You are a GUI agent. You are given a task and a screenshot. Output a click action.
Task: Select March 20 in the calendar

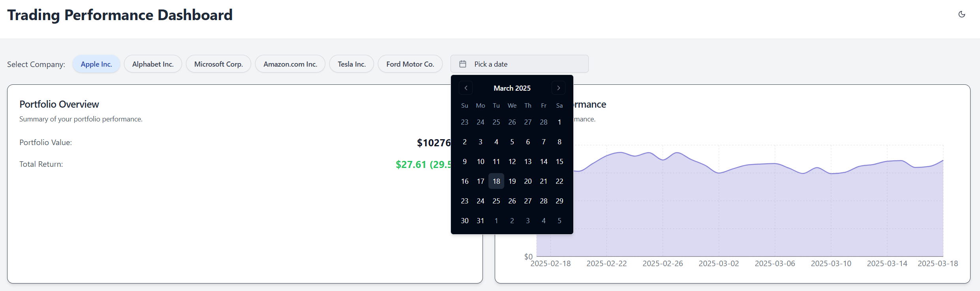tap(528, 181)
